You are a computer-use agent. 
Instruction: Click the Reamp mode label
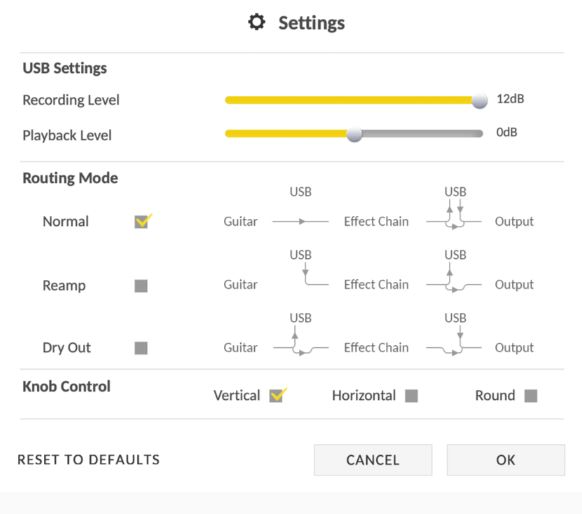click(64, 286)
